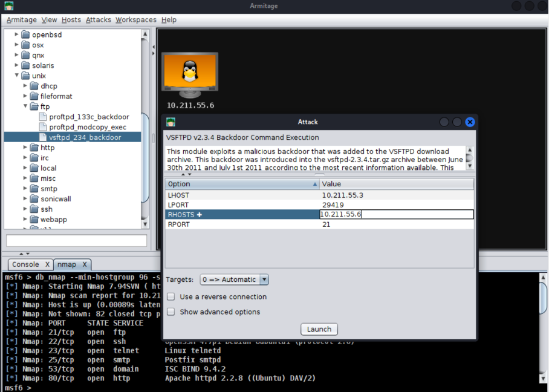
Task: Close the Console tab with its X
Action: coord(47,264)
